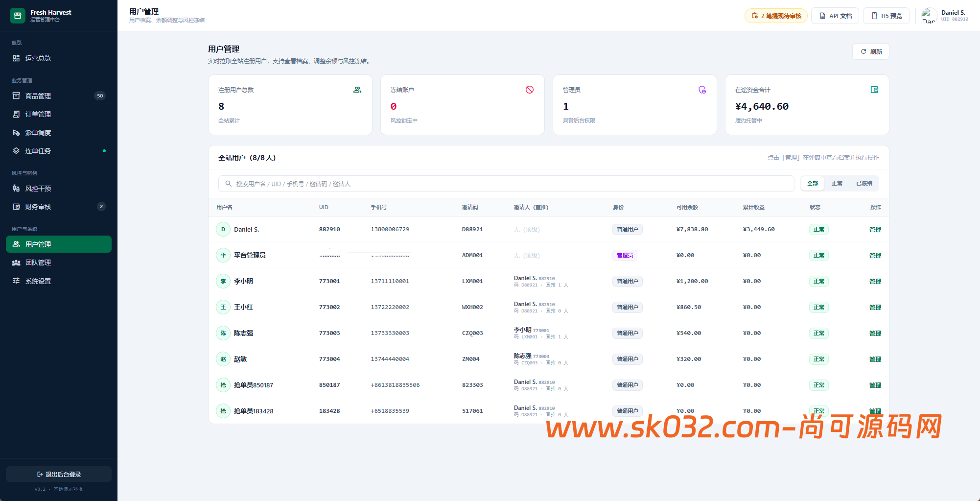Select 用户管理 active sidebar item

point(59,244)
